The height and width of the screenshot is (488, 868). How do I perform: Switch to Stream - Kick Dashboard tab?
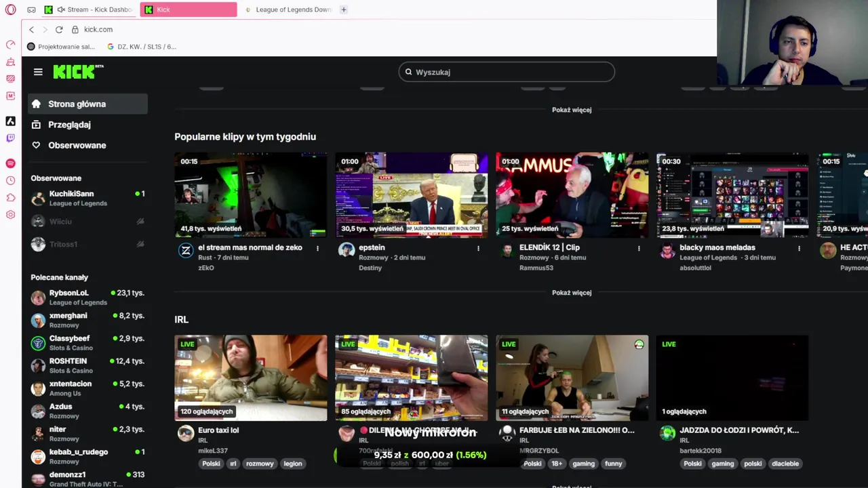coord(88,9)
